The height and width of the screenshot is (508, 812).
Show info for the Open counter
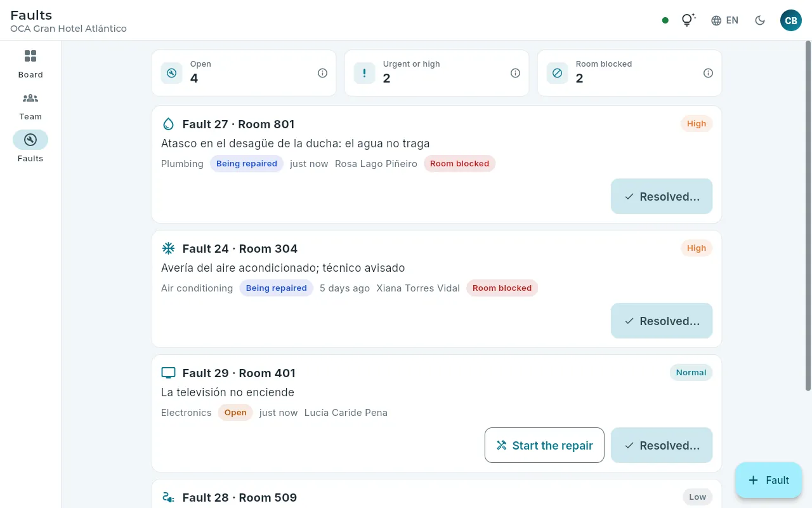(x=322, y=73)
